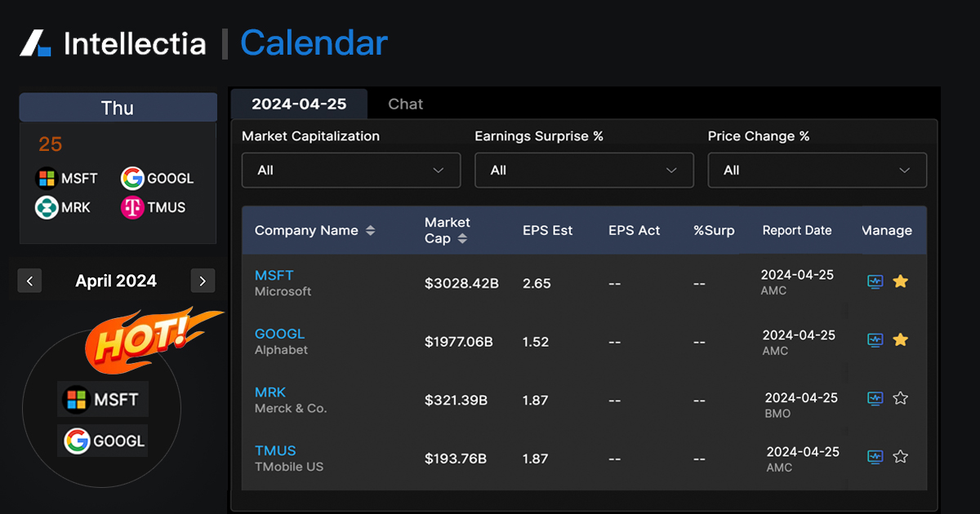Click MSFT logo in the HOT circle

coord(76,400)
